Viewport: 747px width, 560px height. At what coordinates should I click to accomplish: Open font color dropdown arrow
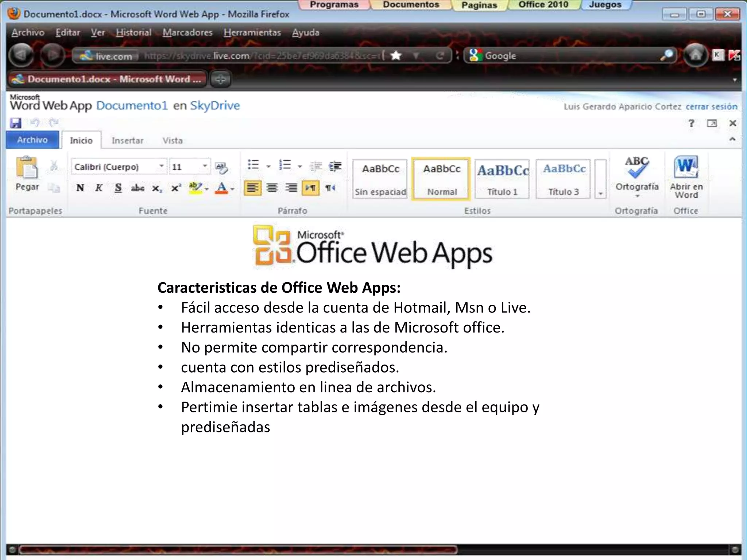pos(232,189)
